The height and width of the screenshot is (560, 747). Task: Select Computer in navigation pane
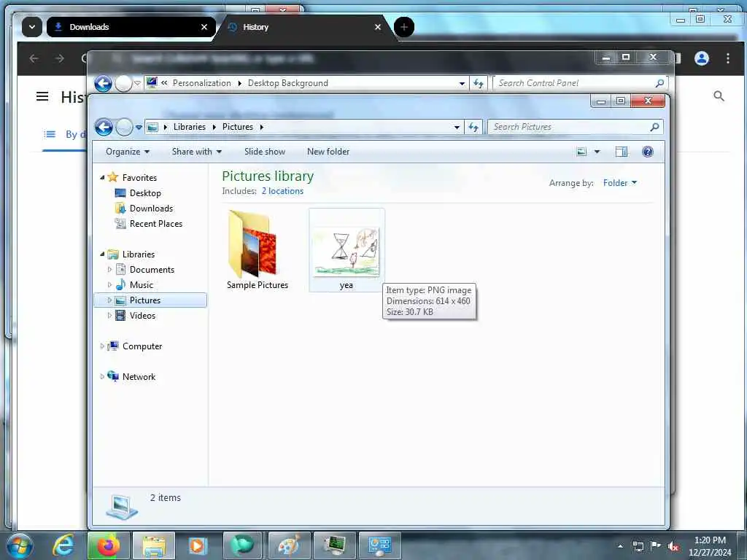tap(142, 346)
